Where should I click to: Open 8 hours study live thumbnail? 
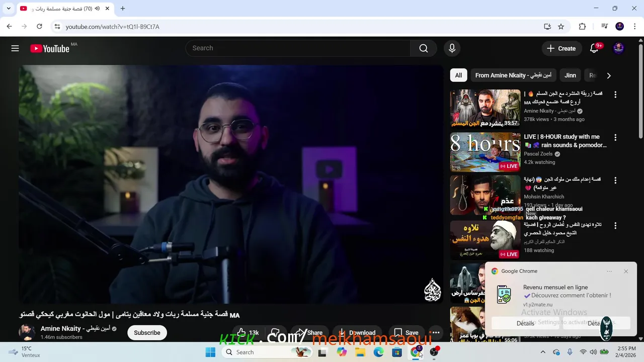pos(485,152)
